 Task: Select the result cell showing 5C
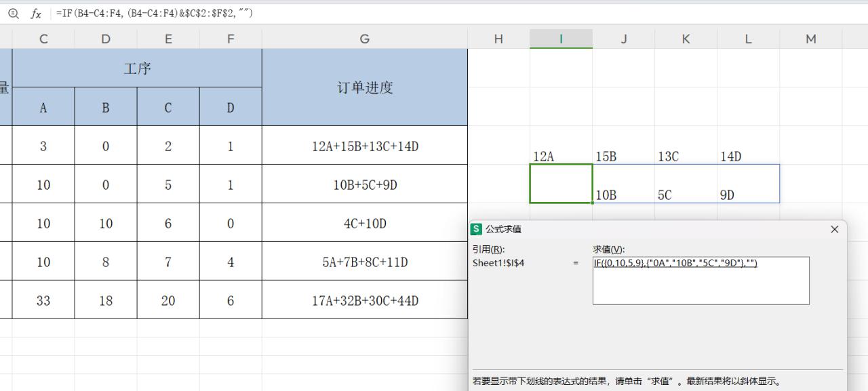click(x=686, y=184)
